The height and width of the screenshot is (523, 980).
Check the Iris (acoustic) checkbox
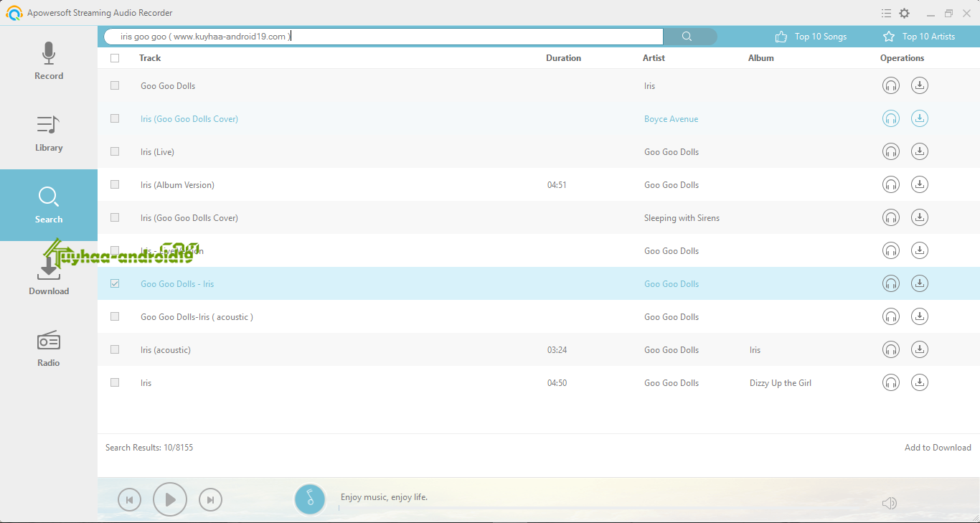(115, 349)
